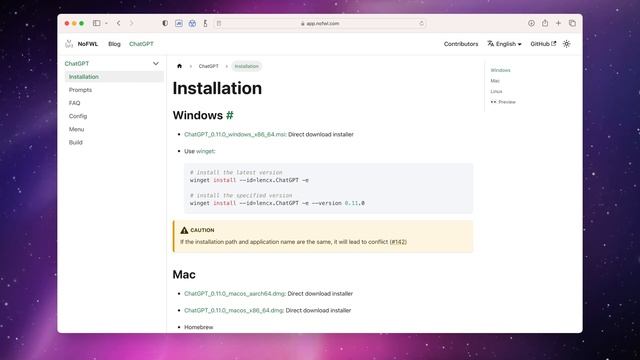Screen dimensions: 640x360
Task: Click the Installation breadcrumb pill
Action: 247,66
